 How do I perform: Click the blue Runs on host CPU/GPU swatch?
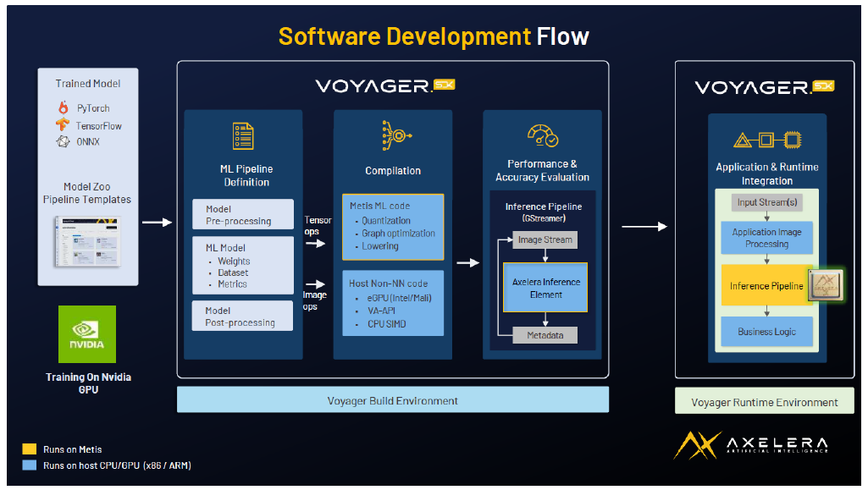30,465
